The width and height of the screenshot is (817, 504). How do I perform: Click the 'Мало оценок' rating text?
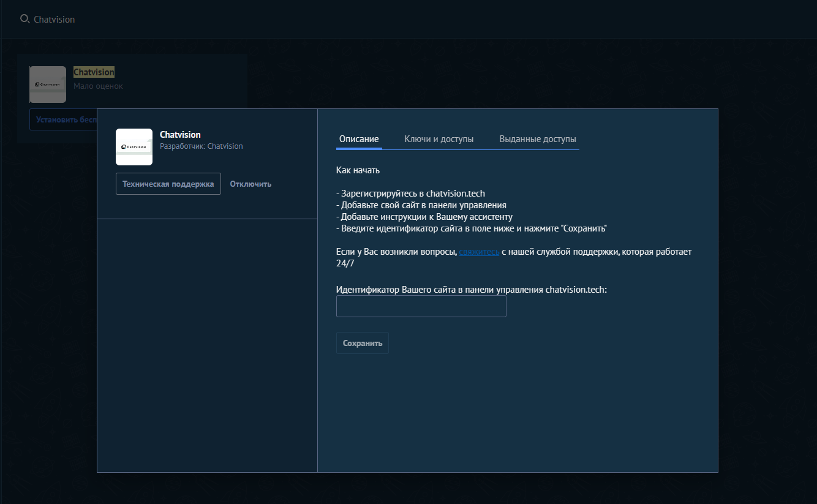[x=98, y=86]
